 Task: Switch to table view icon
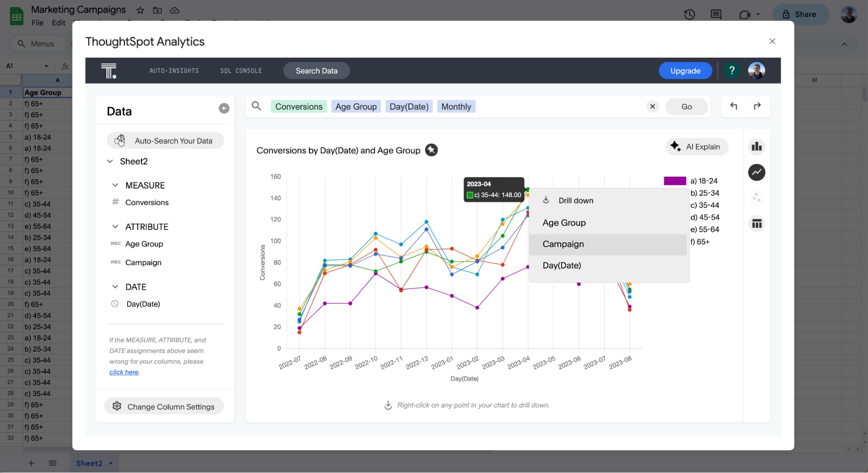tap(757, 224)
